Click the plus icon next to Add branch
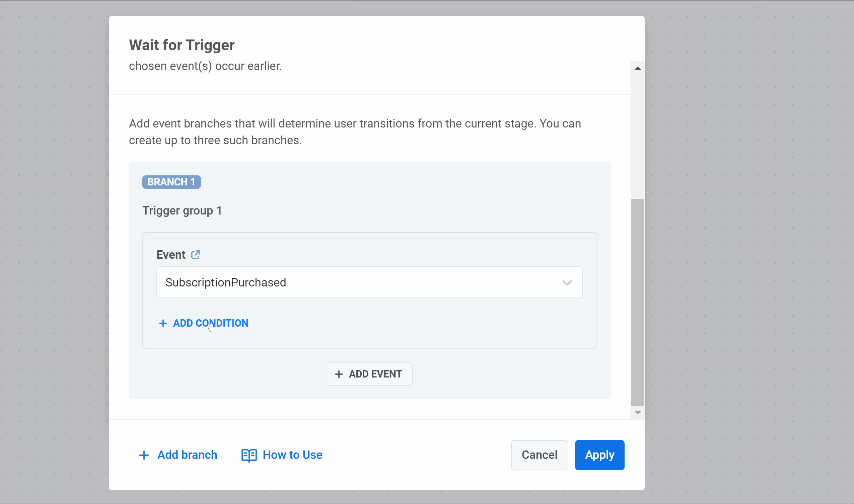This screenshot has height=504, width=854. (144, 455)
